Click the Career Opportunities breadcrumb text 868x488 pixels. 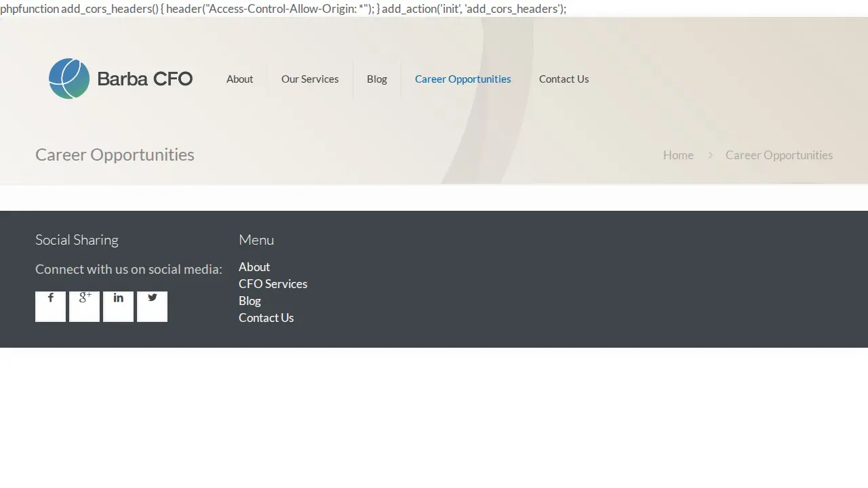pyautogui.click(x=779, y=155)
